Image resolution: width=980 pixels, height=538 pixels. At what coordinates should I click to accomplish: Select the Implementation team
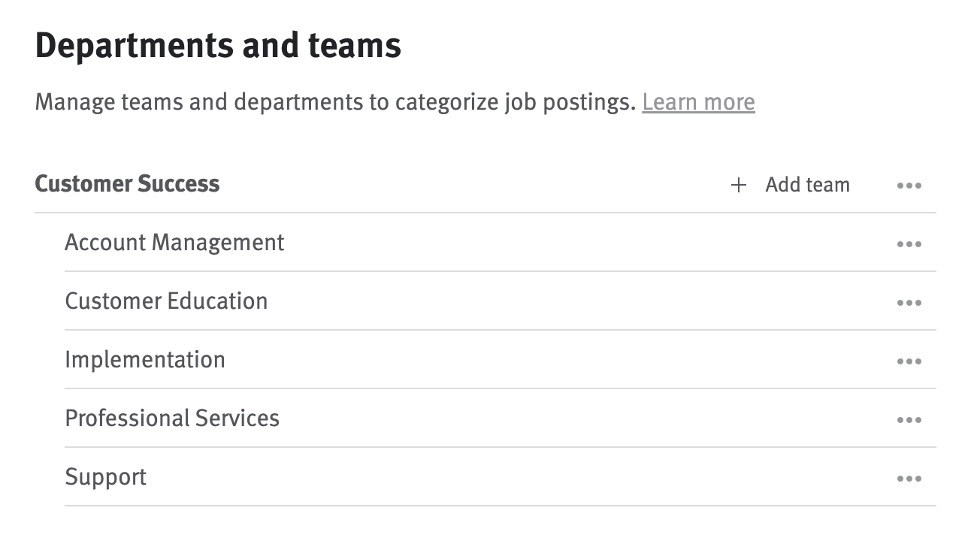(145, 360)
